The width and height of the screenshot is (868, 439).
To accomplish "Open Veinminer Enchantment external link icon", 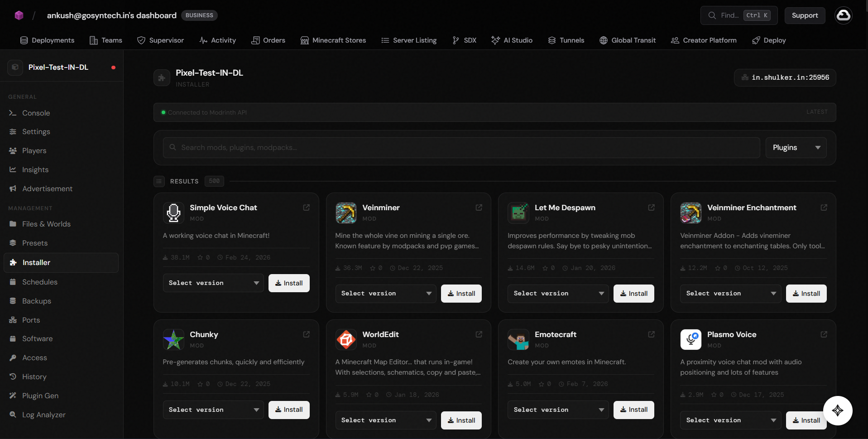I will (824, 207).
